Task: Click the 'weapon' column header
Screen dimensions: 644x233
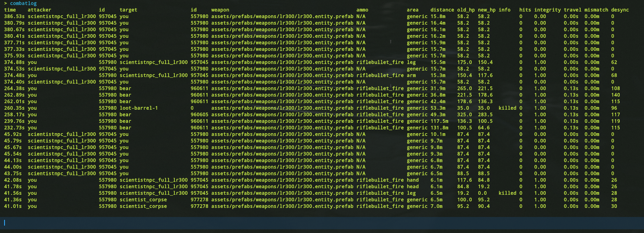Action: pos(220,9)
